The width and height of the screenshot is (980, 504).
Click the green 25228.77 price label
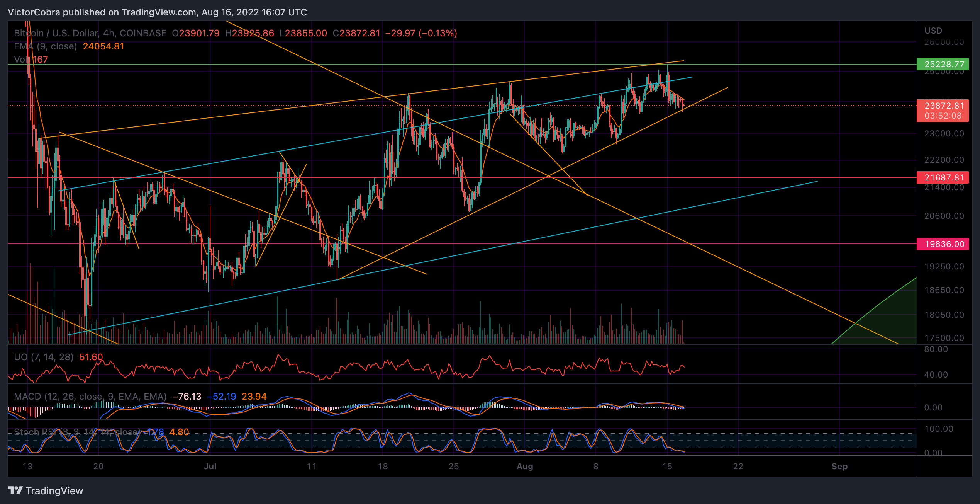[x=943, y=64]
